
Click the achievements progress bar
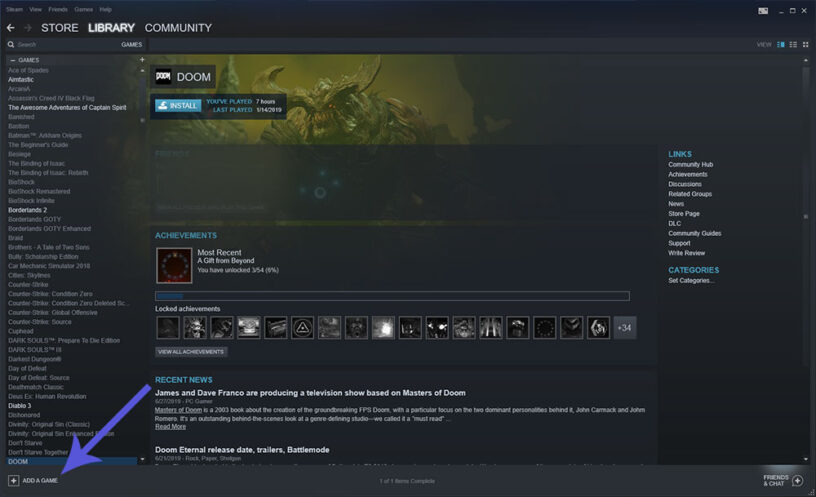coord(392,296)
